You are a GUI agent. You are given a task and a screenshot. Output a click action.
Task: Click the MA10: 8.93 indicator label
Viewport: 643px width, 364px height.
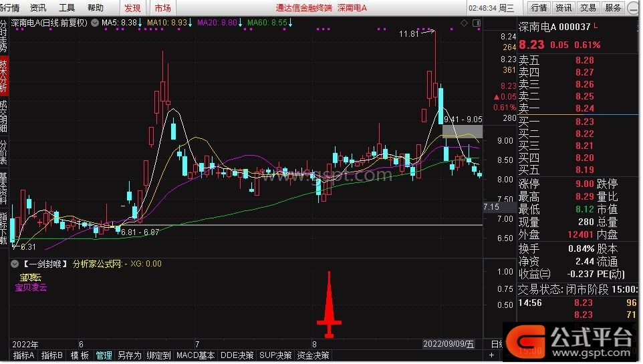[169, 23]
